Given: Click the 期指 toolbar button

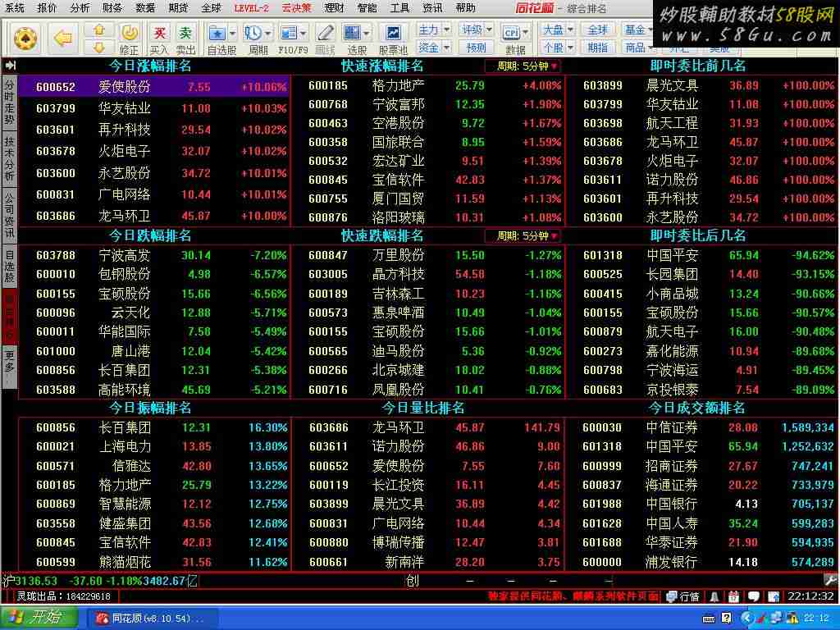Looking at the screenshot, I should pyautogui.click(x=598, y=48).
